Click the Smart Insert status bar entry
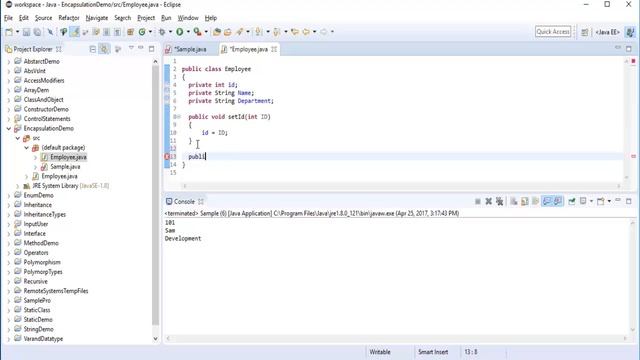Screen dimensions: 640x360 pyautogui.click(x=433, y=352)
